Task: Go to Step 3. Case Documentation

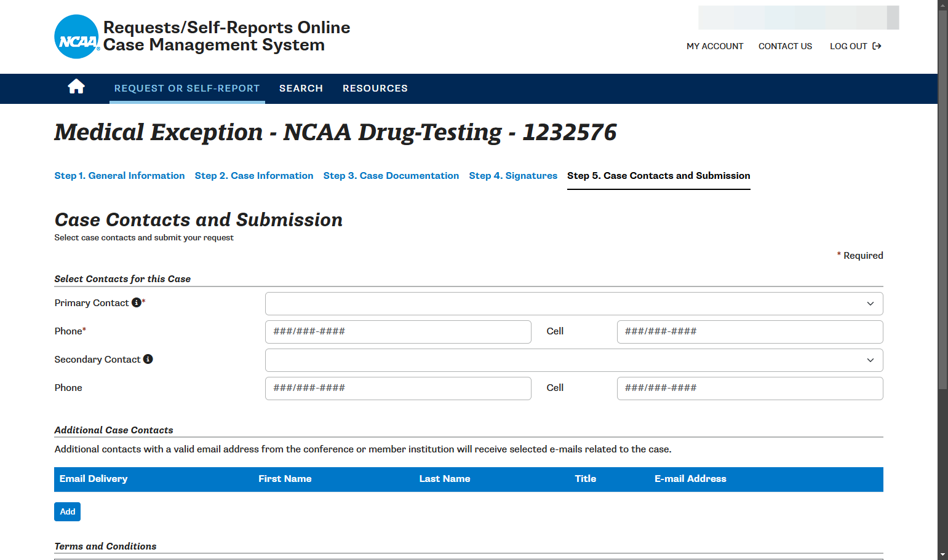Action: click(x=391, y=176)
